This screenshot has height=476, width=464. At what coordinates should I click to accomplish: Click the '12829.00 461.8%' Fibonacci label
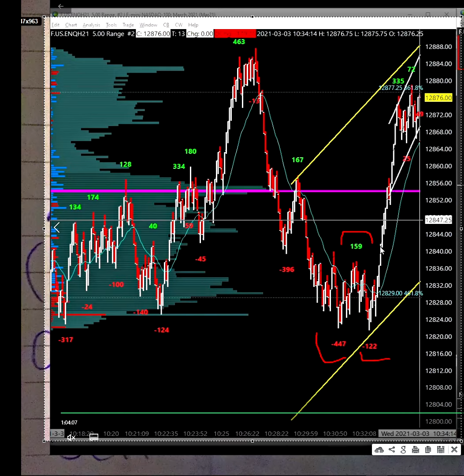click(401, 293)
